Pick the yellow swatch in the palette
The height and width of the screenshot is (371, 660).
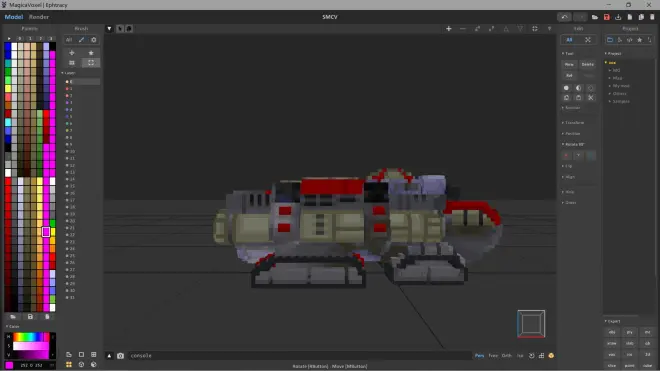tap(8, 88)
